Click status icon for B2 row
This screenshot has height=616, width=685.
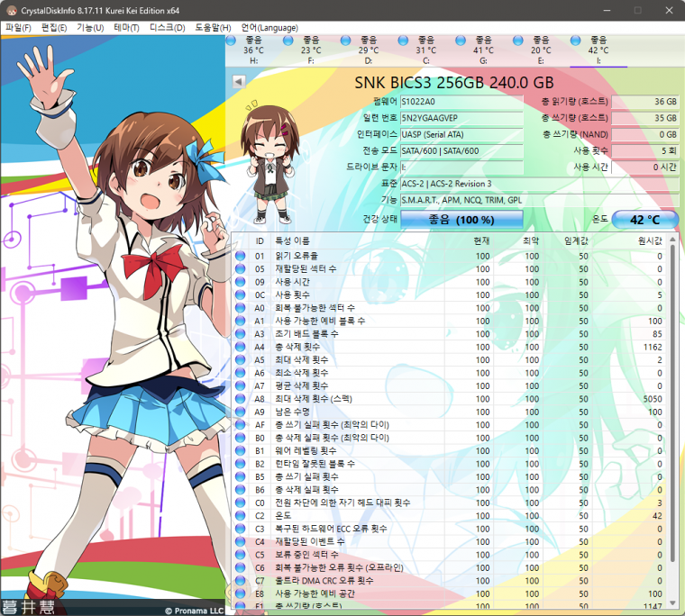click(x=241, y=464)
